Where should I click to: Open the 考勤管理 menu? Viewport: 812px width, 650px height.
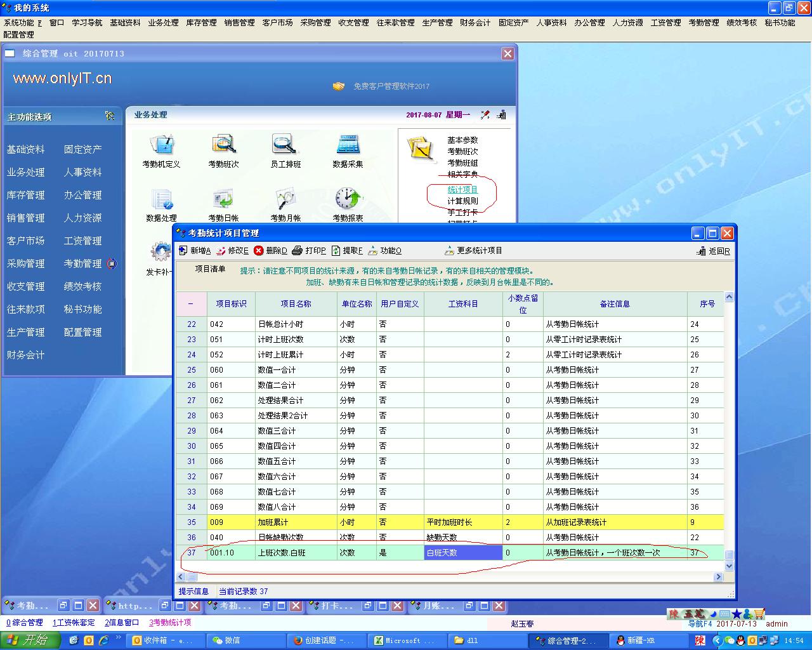pyautogui.click(x=704, y=22)
